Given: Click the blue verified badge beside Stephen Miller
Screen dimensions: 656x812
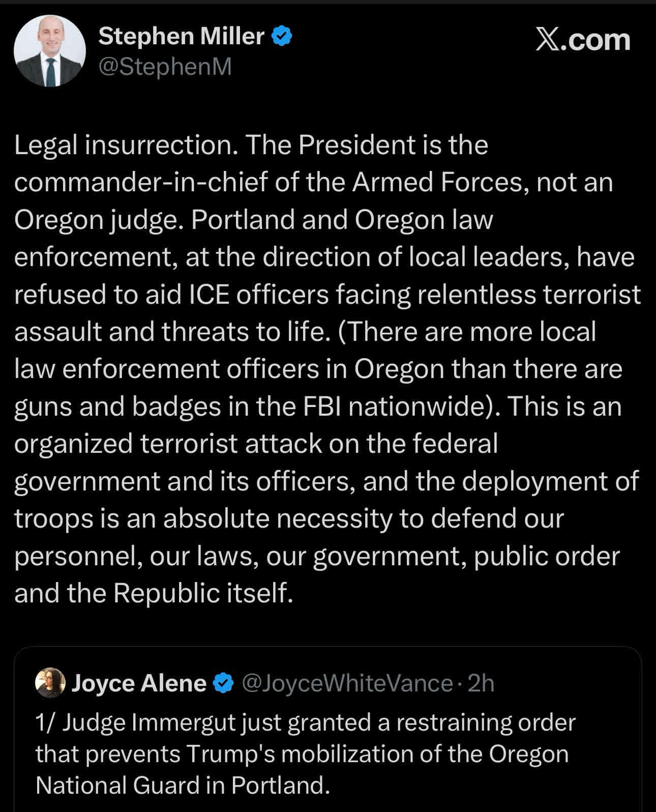Looking at the screenshot, I should coord(282,37).
